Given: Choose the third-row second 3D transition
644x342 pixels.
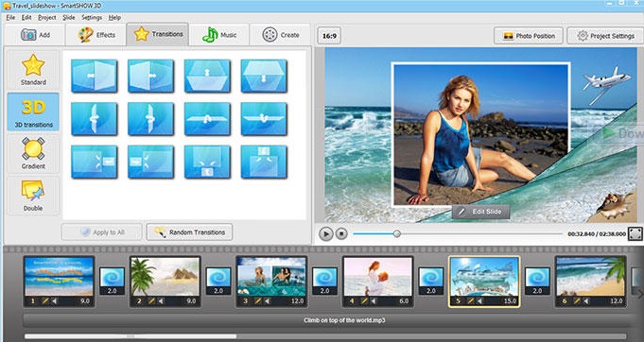Looking at the screenshot, I should tap(150, 162).
